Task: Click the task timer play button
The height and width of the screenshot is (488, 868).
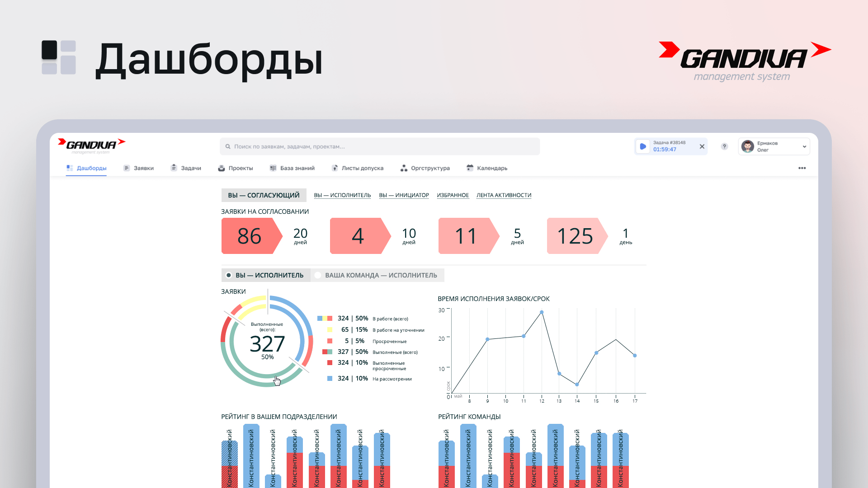Action: pyautogui.click(x=643, y=146)
